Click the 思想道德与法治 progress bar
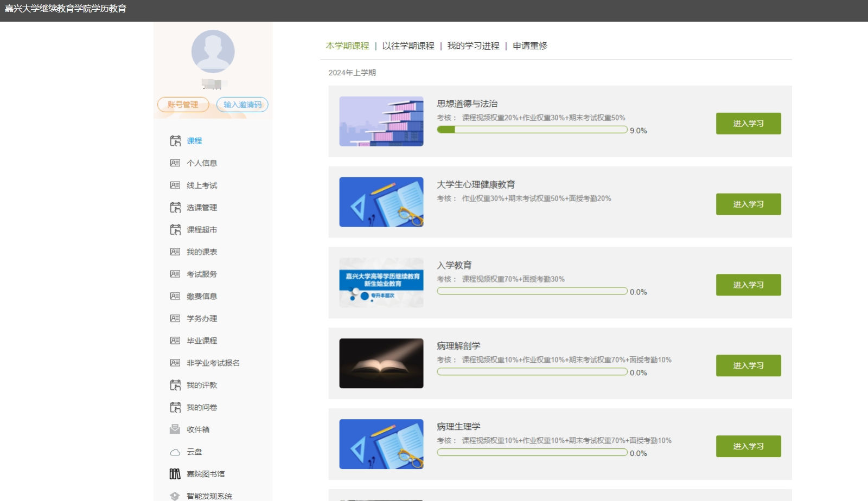868x501 pixels. 532,130
